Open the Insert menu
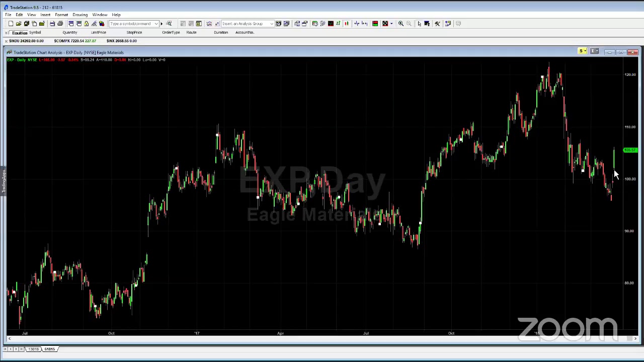This screenshot has height=362, width=644. pyautogui.click(x=45, y=15)
